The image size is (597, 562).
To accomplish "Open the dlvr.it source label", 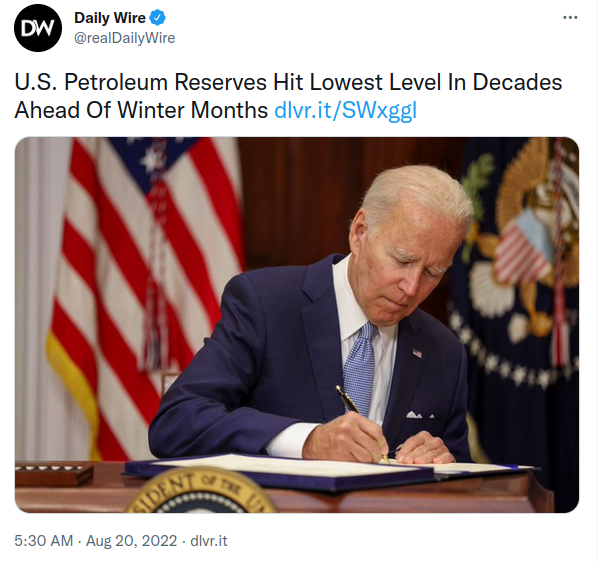I will click(x=209, y=541).
